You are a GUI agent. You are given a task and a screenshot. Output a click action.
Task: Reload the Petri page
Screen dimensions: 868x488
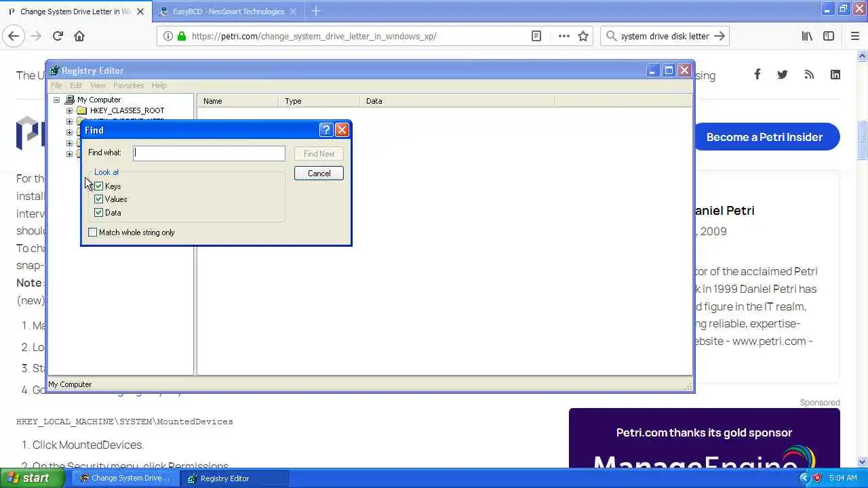tap(58, 36)
